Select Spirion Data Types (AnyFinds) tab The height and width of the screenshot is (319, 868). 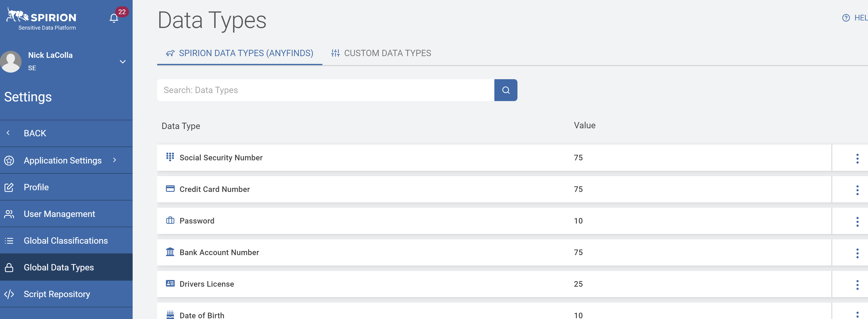coord(240,53)
